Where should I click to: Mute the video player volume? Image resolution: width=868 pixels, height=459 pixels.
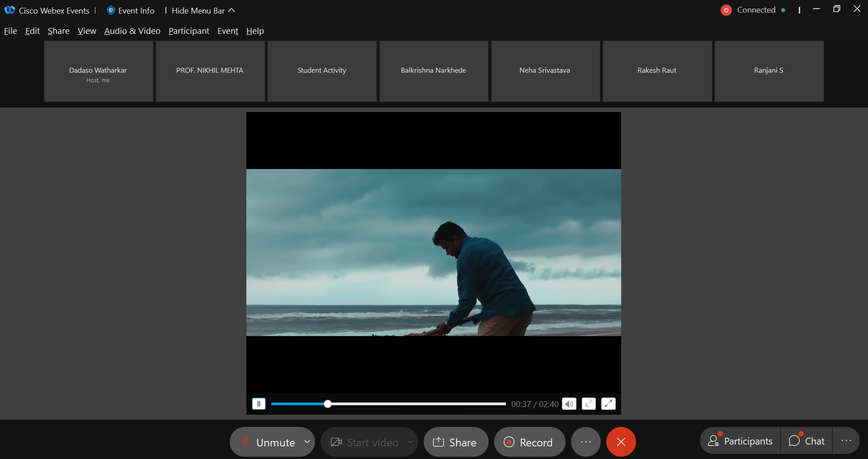point(569,404)
